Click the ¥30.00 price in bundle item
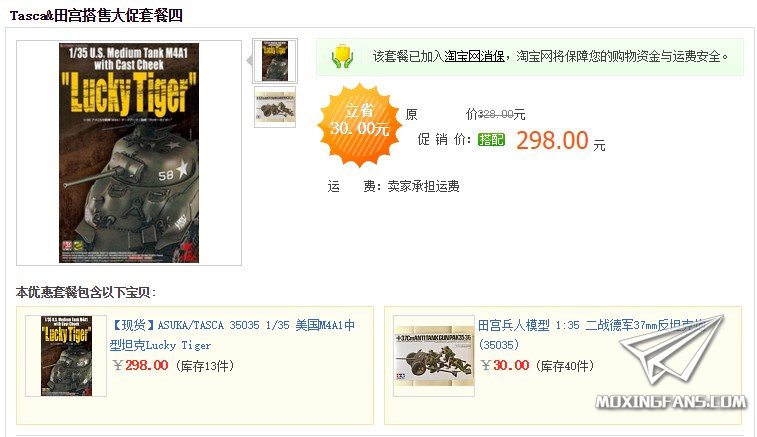The height and width of the screenshot is (437, 757). pos(505,366)
